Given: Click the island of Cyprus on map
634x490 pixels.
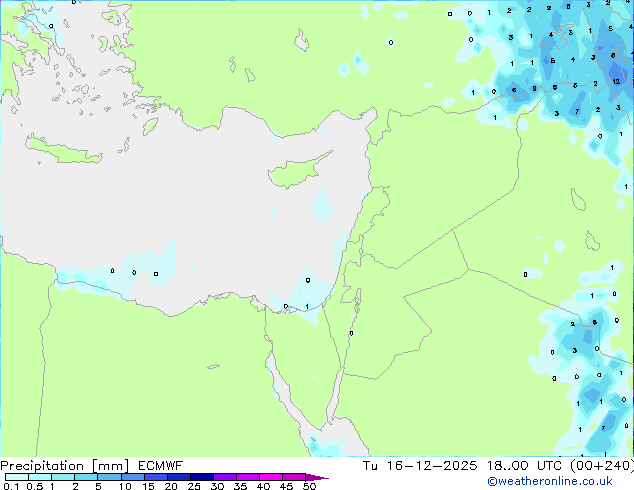Looking at the screenshot, I should (x=295, y=171).
